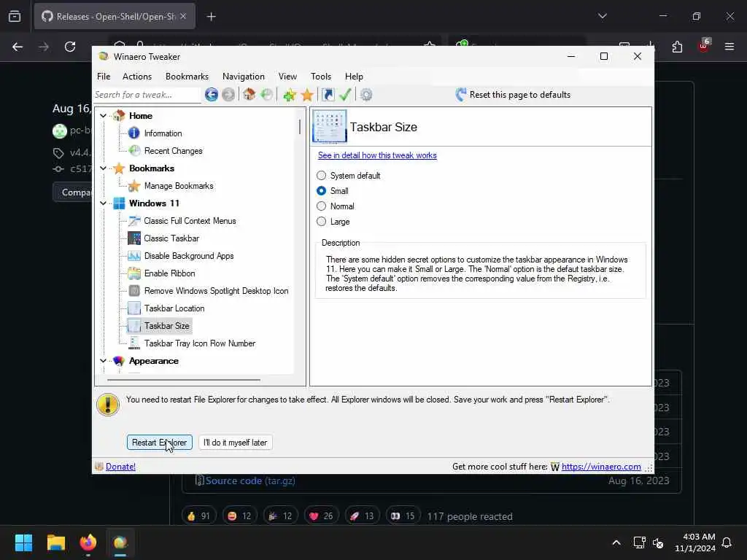
Task: Go back with the blue back arrow
Action: [212, 95]
